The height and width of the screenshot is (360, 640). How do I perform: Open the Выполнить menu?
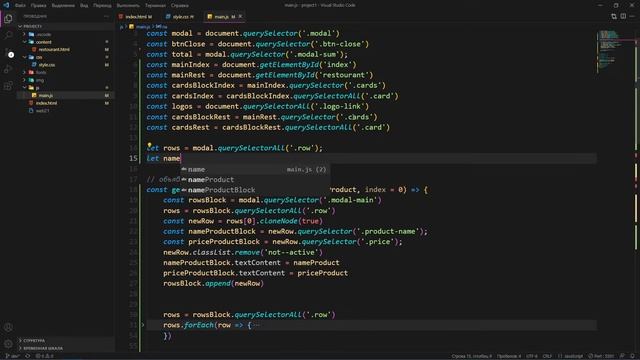pyautogui.click(x=128, y=5)
